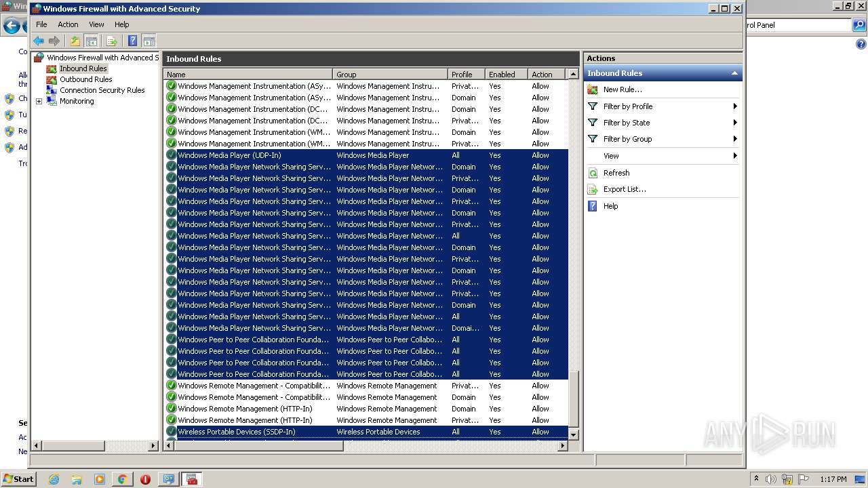Click Help in the Actions pane
The height and width of the screenshot is (488, 868).
610,206
